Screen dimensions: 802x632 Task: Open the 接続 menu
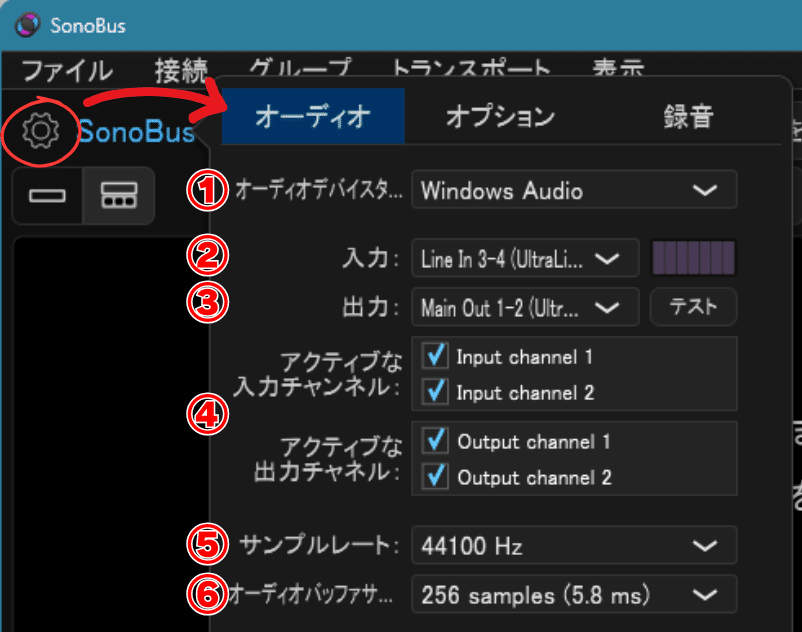click(180, 70)
